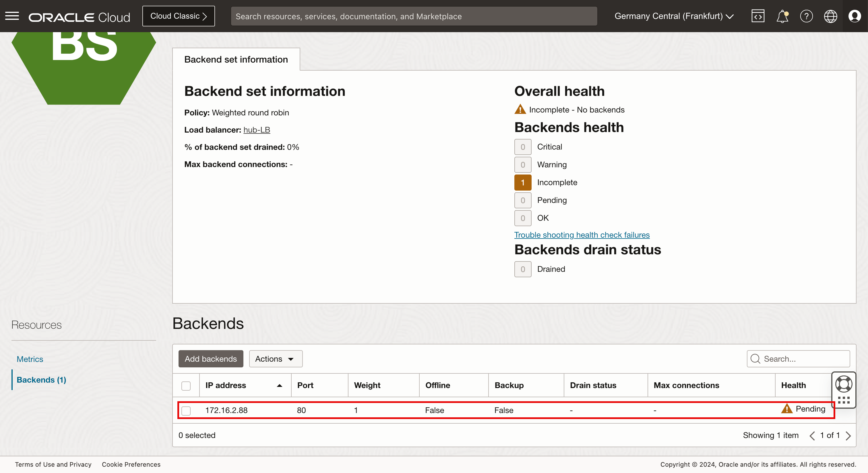Click the help question mark icon
Image resolution: width=868 pixels, height=473 pixels.
806,16
